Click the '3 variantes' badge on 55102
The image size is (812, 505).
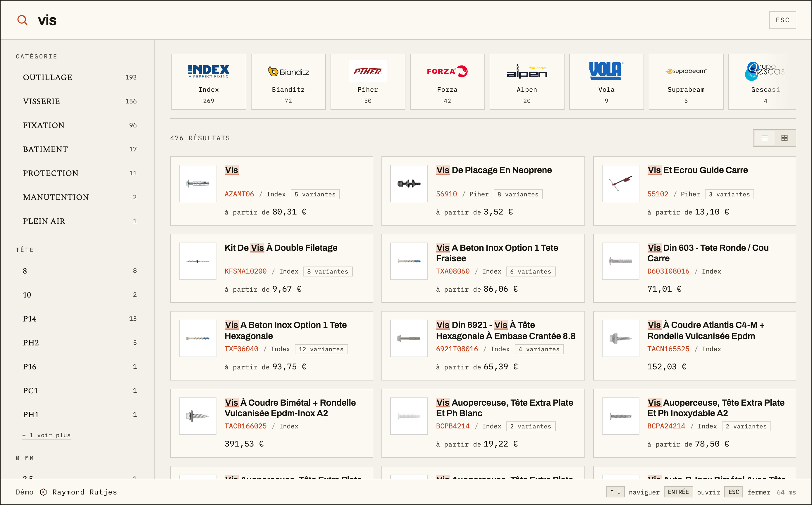tap(730, 194)
